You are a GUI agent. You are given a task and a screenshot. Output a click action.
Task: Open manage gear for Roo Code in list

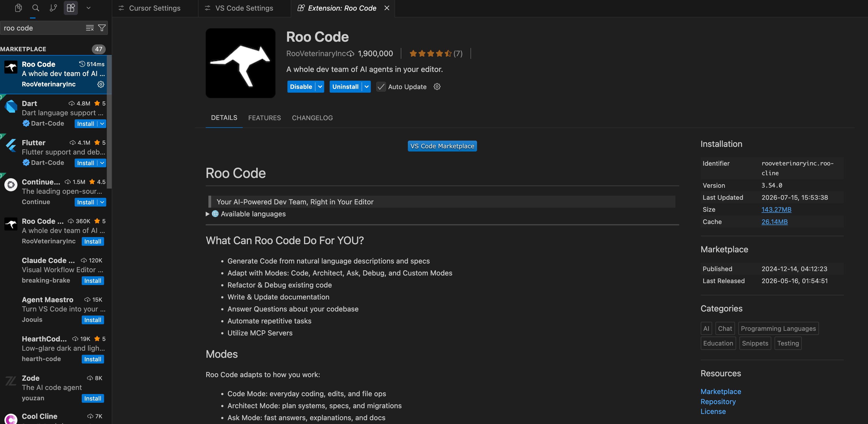click(x=101, y=84)
